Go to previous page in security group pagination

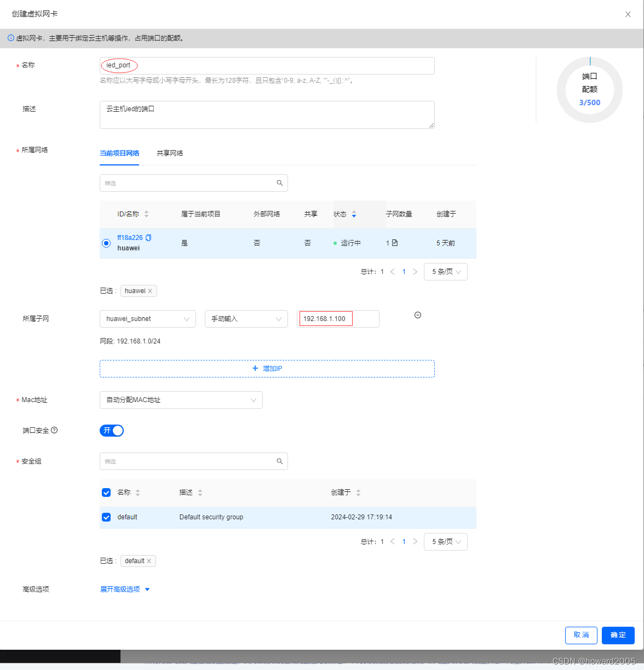pyautogui.click(x=393, y=541)
